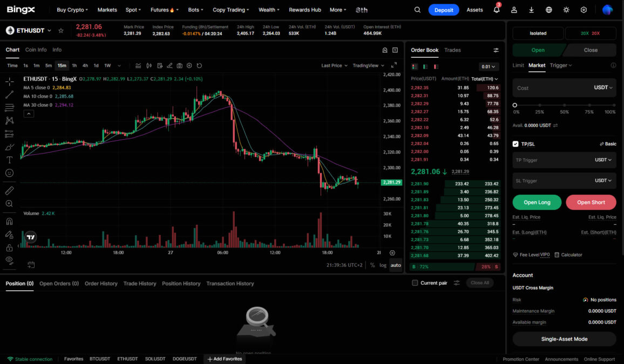The height and width of the screenshot is (364, 624).
Task: Select the crosshair cursor tool
Action: tap(10, 81)
